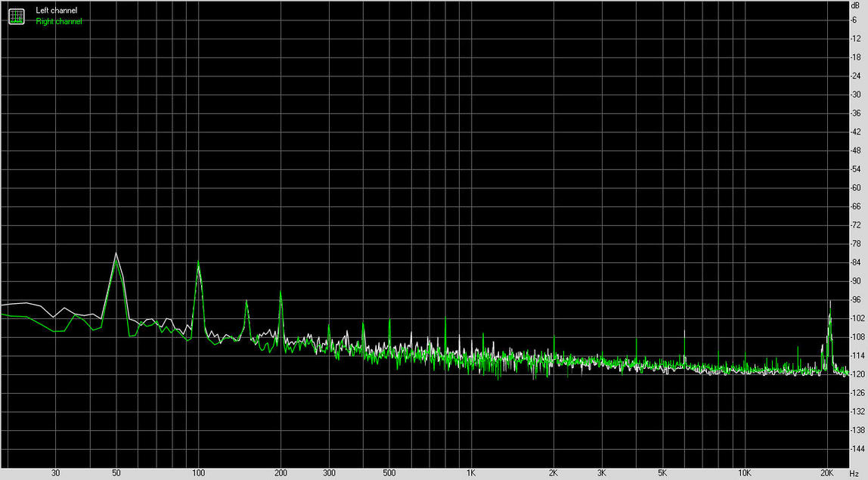868x480 pixels.
Task: Click the -60 dB level axis label
Action: coord(855,187)
